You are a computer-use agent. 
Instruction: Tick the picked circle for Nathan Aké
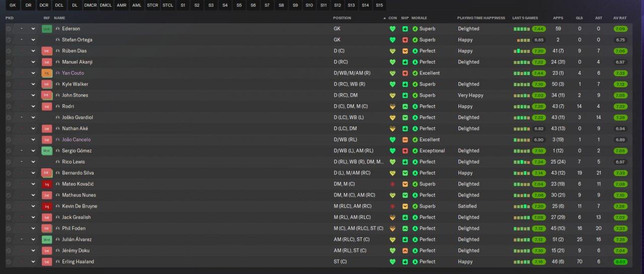pos(9,128)
